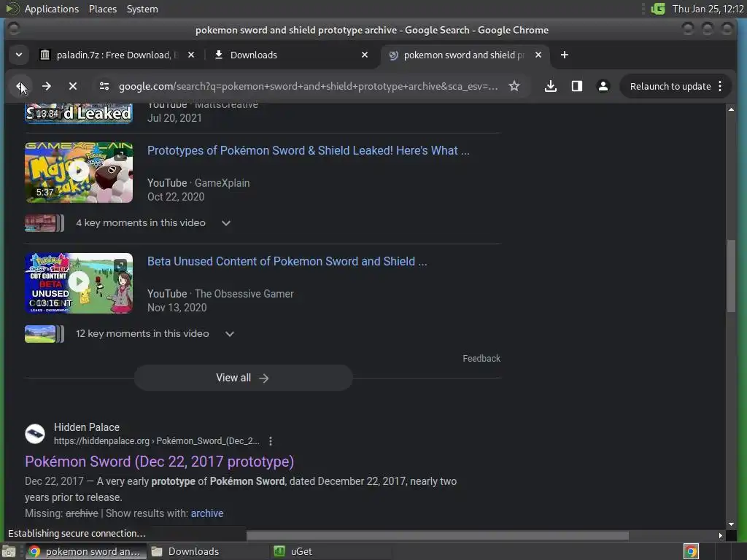Screen dimensions: 747x560
Task: Go back to the previous page
Action: pyautogui.click(x=21, y=86)
